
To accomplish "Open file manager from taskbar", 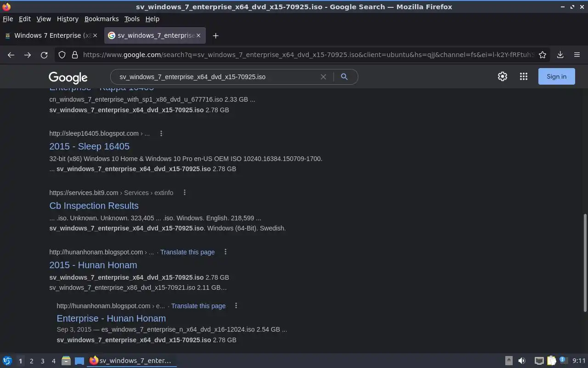I will click(x=66, y=361).
